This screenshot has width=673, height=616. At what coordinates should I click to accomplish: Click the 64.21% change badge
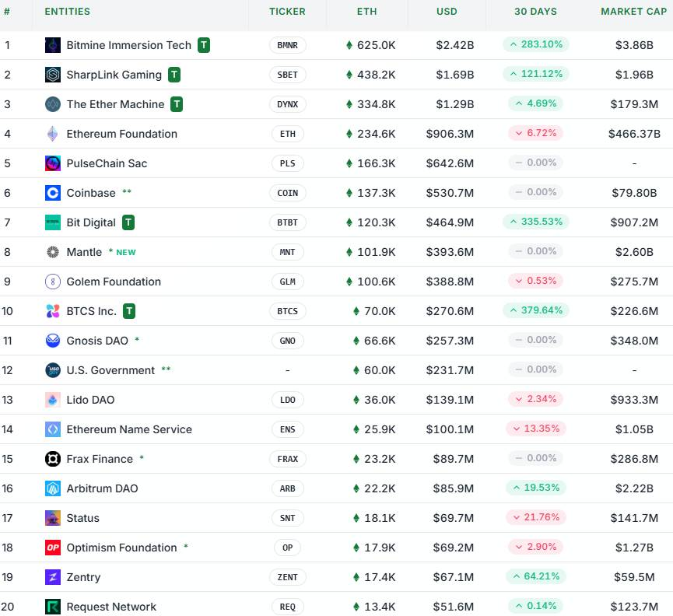[535, 576]
